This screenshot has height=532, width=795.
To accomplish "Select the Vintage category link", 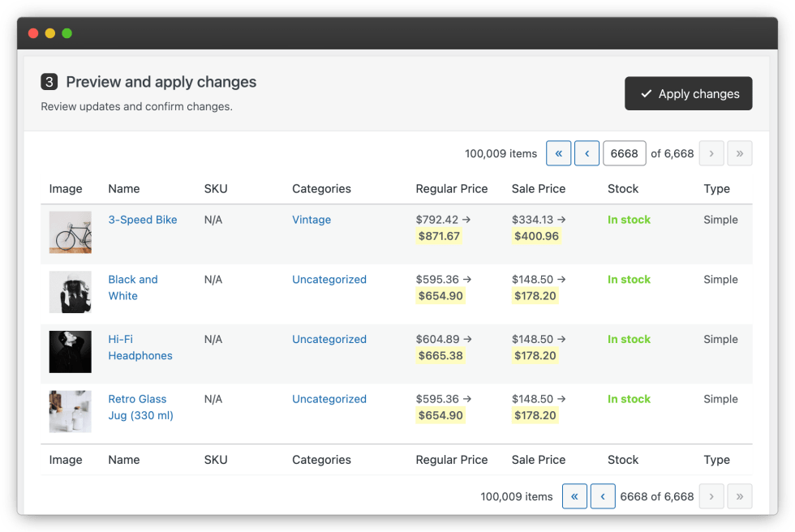I will [x=312, y=220].
